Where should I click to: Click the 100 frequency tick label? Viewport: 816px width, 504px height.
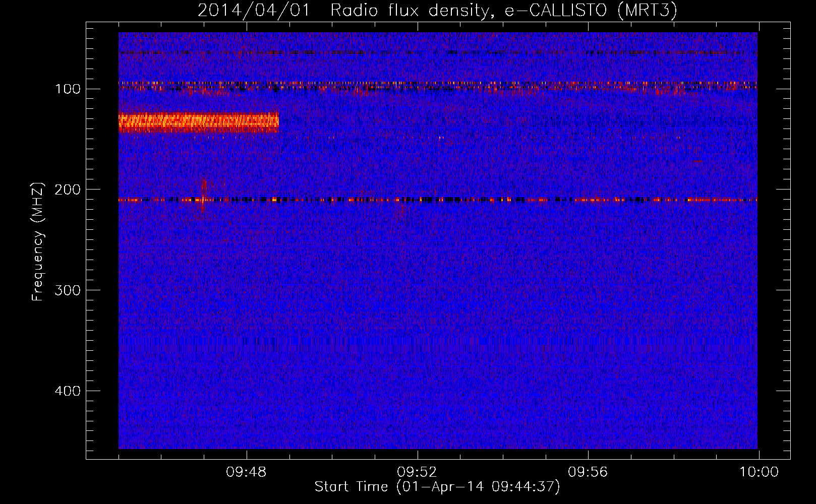pyautogui.click(x=68, y=89)
